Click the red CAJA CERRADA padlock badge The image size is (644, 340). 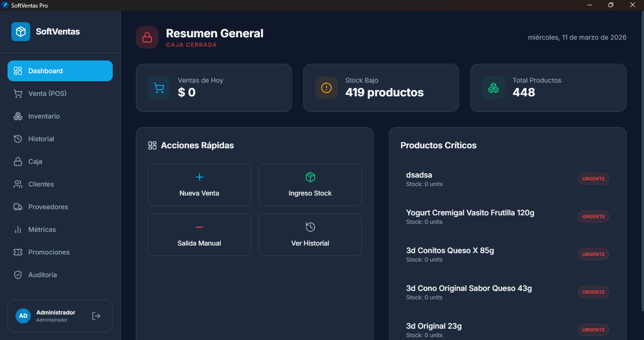pyautogui.click(x=147, y=37)
